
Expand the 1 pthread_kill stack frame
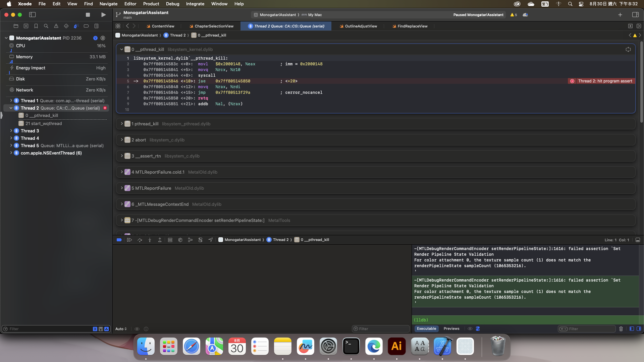click(x=121, y=124)
